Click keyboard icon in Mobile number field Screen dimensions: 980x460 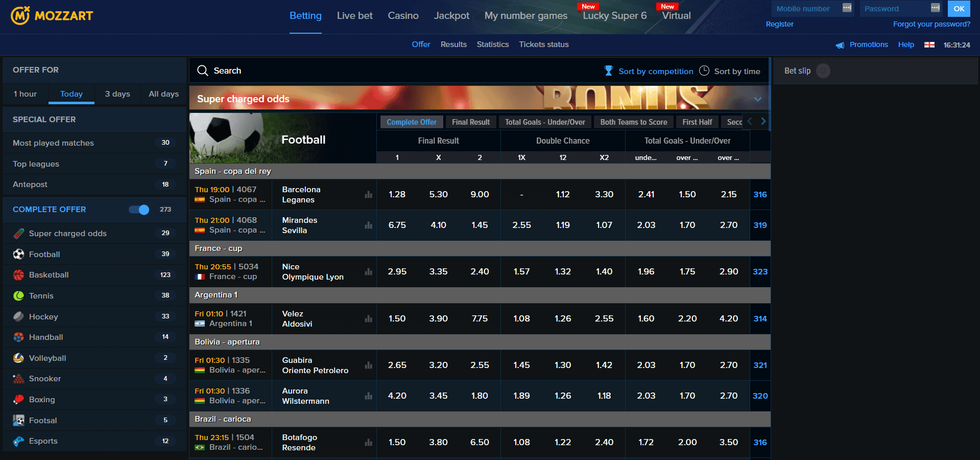click(x=847, y=8)
